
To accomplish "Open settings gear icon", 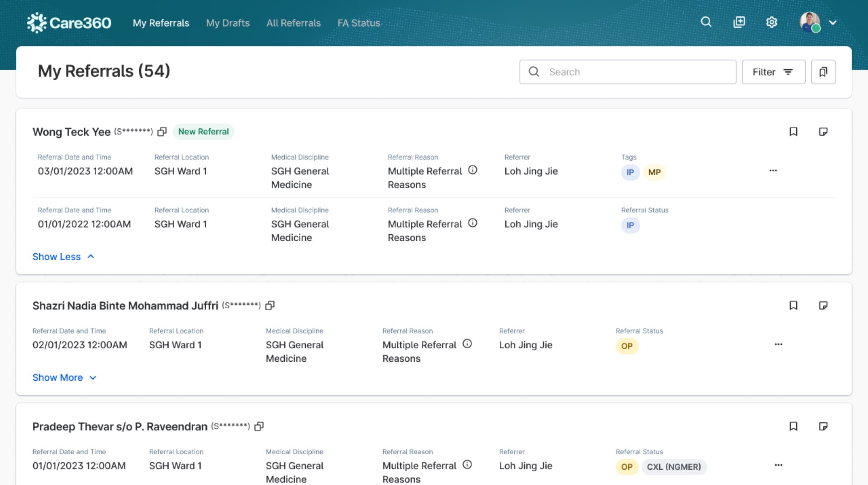I will tap(771, 22).
